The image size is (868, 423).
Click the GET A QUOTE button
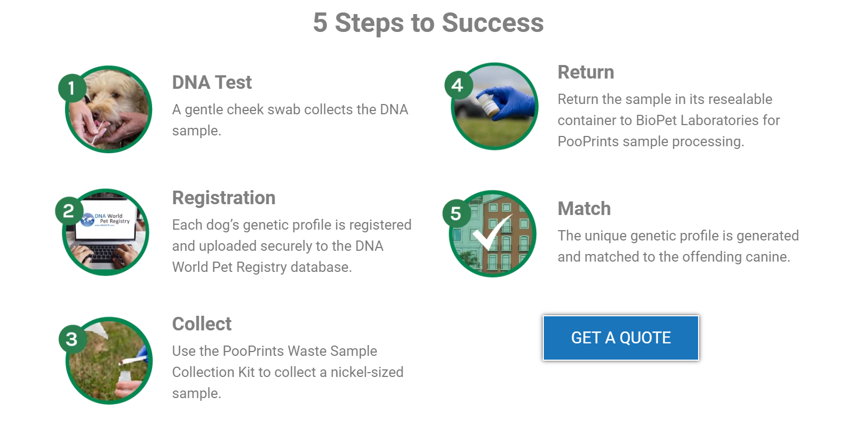pos(620,337)
